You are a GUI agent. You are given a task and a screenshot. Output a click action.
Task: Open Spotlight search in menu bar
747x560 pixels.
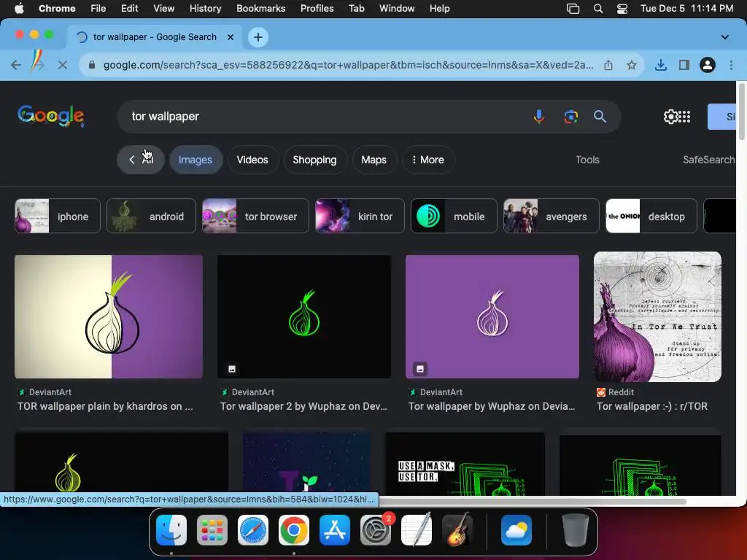[x=598, y=9]
